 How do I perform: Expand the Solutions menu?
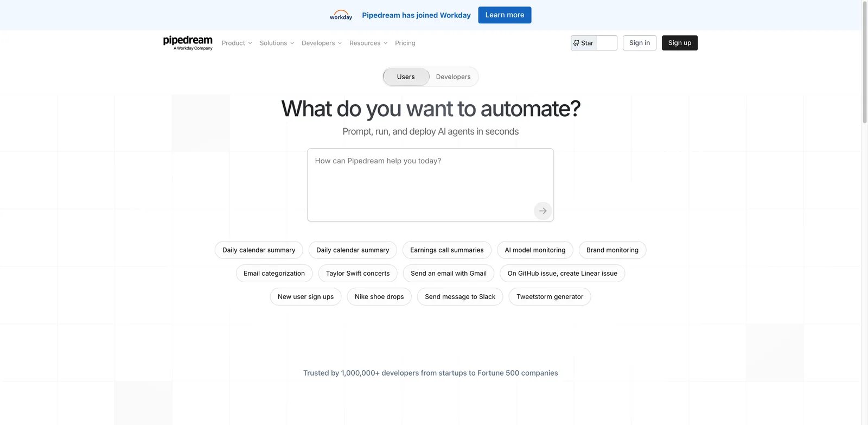(x=277, y=43)
